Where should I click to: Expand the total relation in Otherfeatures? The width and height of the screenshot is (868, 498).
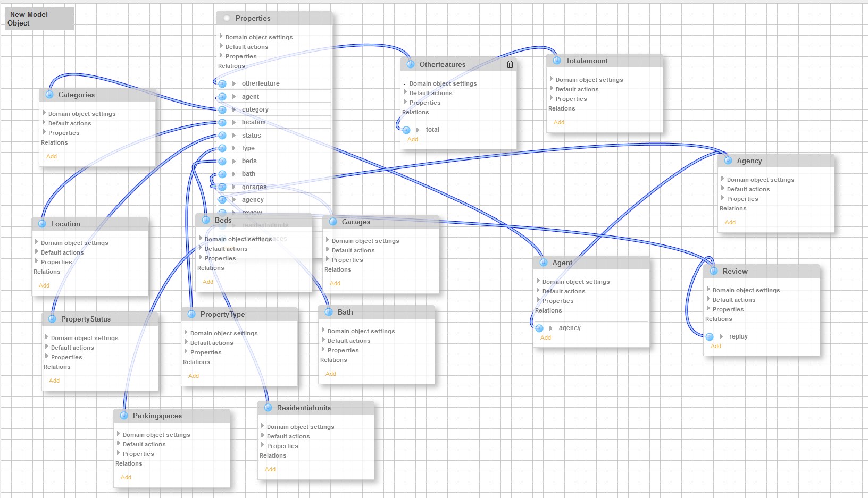coord(418,130)
